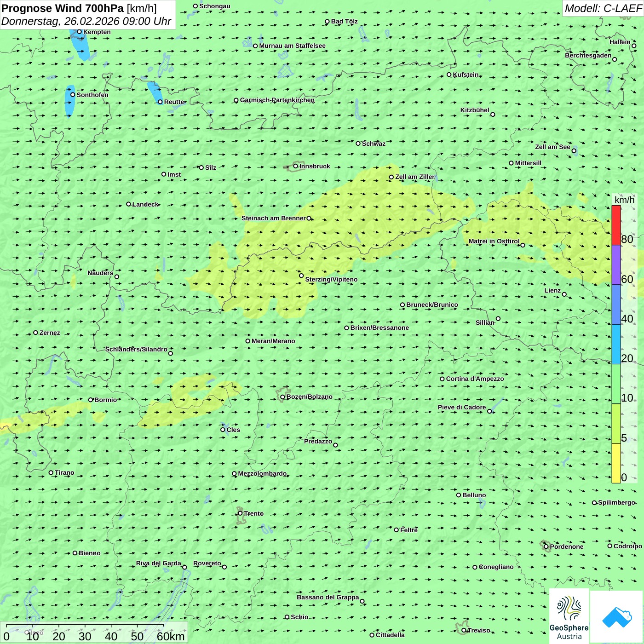Click the 'Reutte' label
Screen dimensions: 644x644
point(174,102)
